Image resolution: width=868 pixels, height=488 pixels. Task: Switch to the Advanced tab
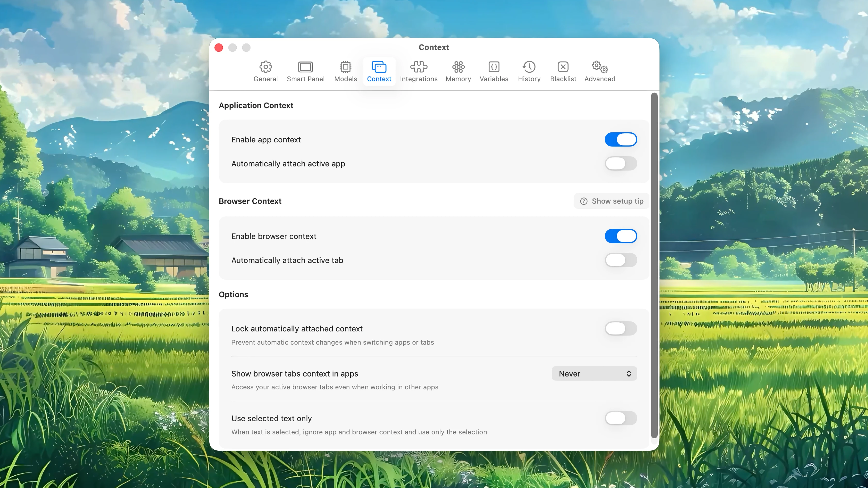tap(600, 71)
